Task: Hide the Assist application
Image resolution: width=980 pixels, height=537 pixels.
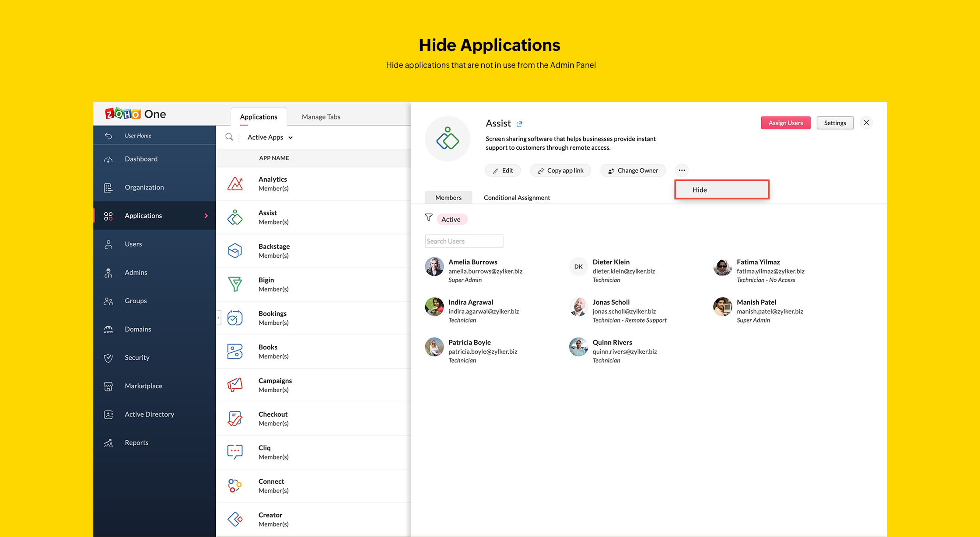Action: tap(721, 190)
